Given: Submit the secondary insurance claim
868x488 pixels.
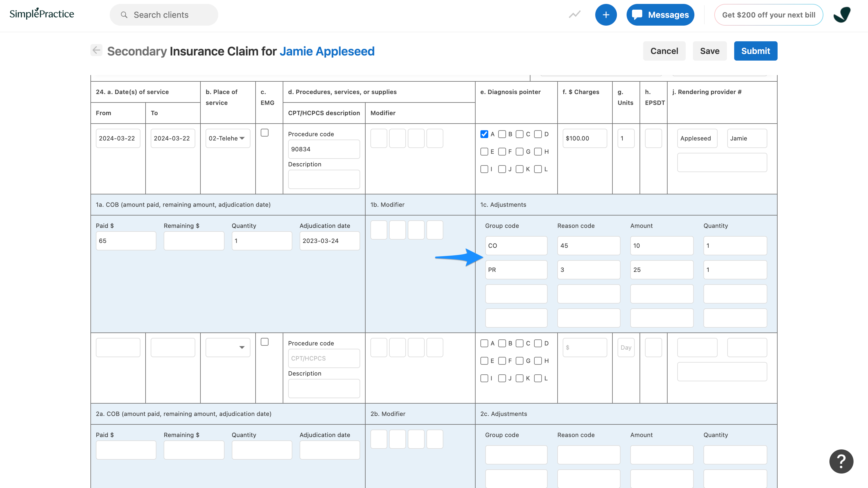Looking at the screenshot, I should coord(756,51).
